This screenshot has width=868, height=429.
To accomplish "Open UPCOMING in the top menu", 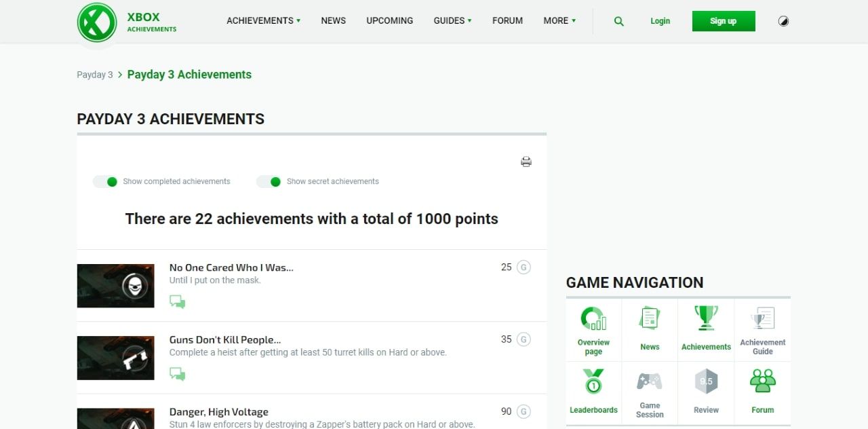I will (x=389, y=20).
